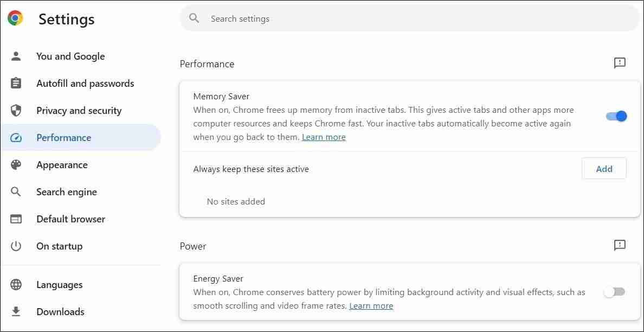The image size is (644, 332).
Task: Select the Languages globe icon
Action: coord(16,284)
